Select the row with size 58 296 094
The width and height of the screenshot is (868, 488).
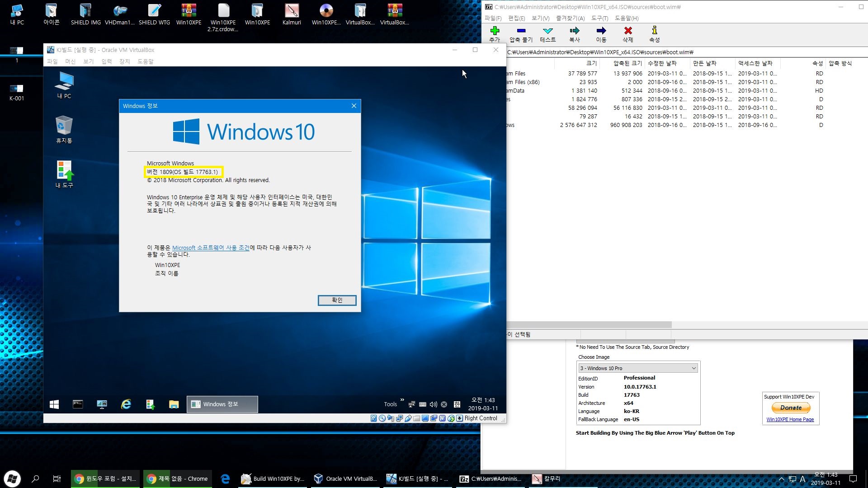click(x=686, y=108)
